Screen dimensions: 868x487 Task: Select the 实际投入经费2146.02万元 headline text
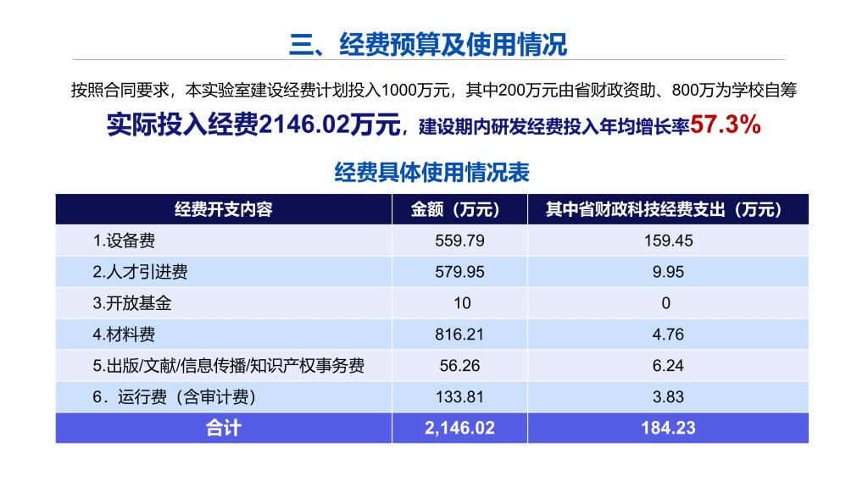(253, 125)
